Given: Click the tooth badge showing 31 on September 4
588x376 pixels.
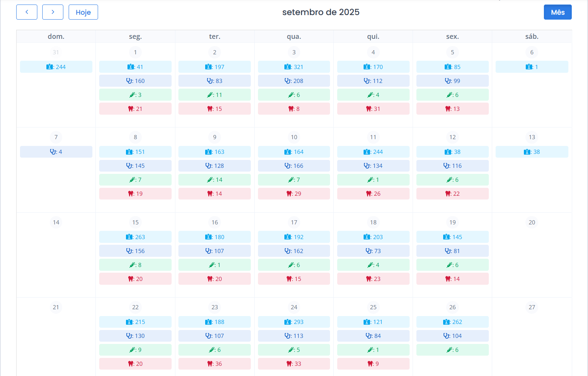Looking at the screenshot, I should pos(373,109).
